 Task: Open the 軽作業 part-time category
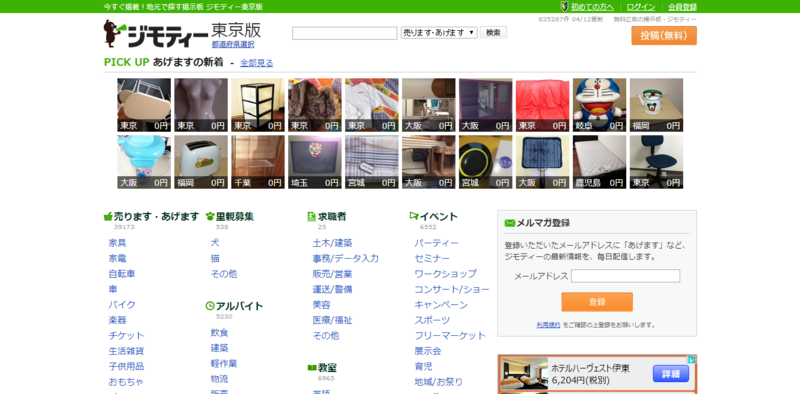click(224, 363)
